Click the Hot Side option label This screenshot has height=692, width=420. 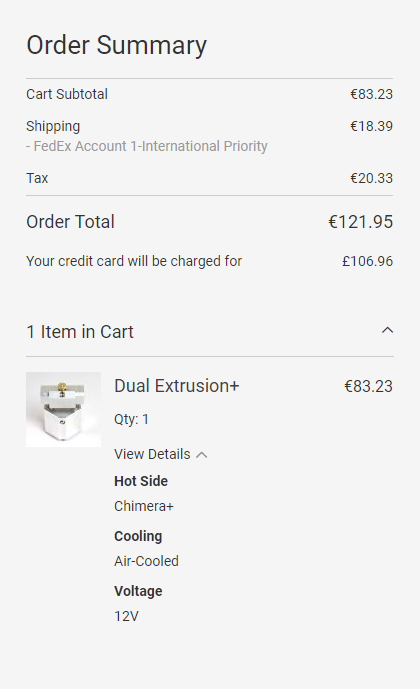click(141, 481)
